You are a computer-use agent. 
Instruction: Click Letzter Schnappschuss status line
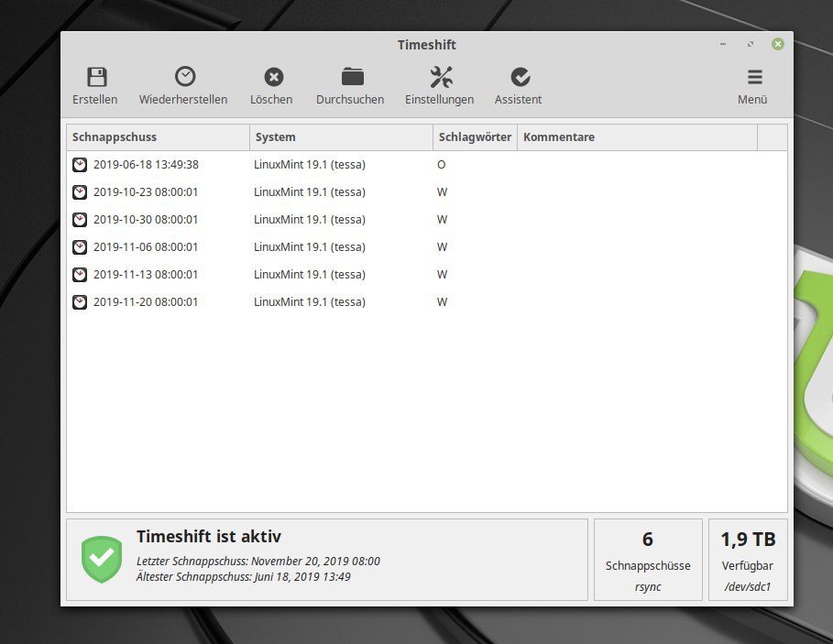click(x=258, y=562)
